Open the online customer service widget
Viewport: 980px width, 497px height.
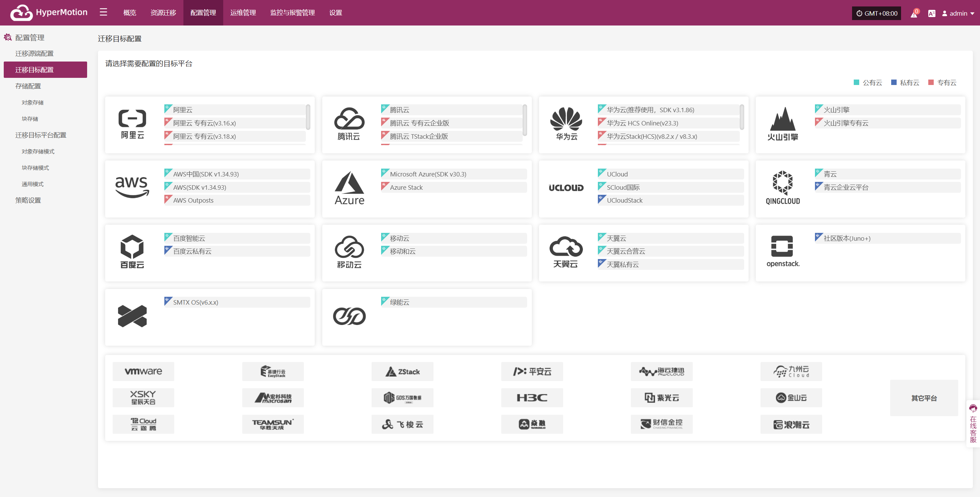pos(973,424)
